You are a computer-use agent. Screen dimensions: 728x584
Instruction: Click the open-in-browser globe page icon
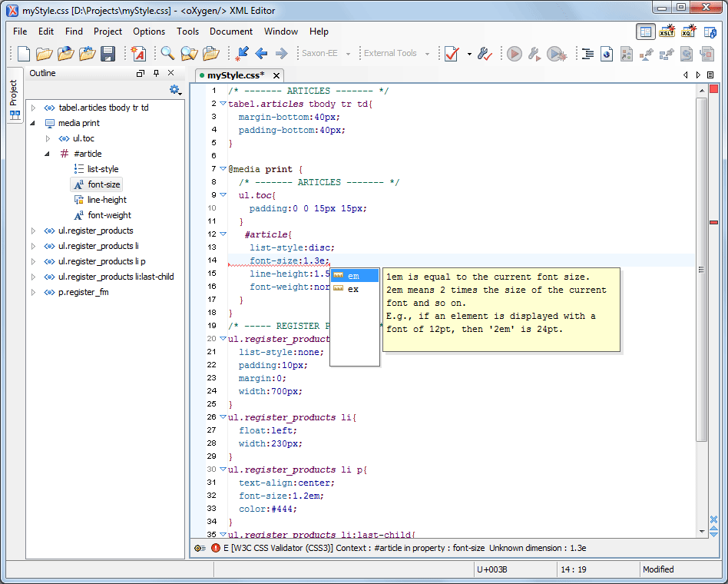point(607,54)
